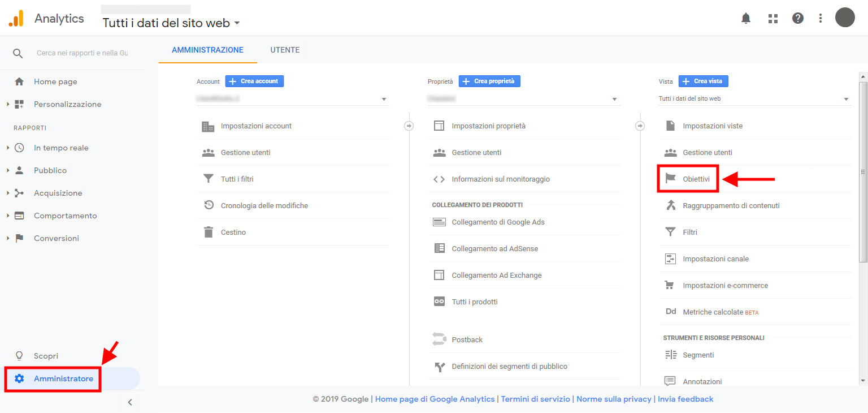
Task: Click the Crea proprietà button
Action: 489,81
